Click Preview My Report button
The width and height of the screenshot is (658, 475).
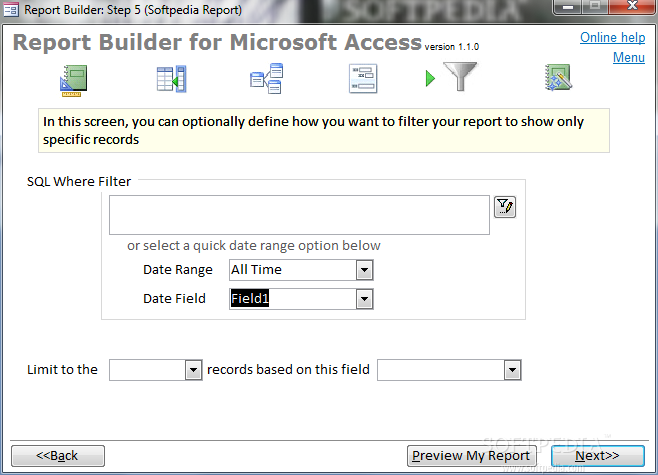click(x=471, y=456)
